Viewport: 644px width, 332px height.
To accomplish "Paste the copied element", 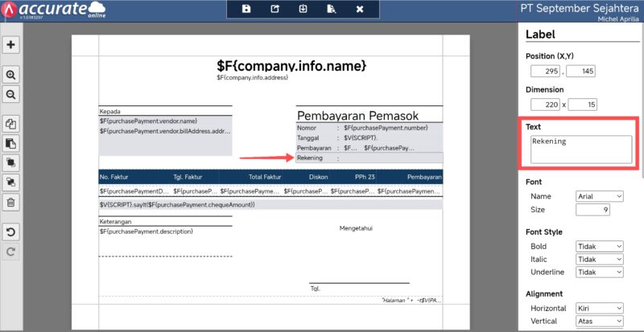I will 11,143.
